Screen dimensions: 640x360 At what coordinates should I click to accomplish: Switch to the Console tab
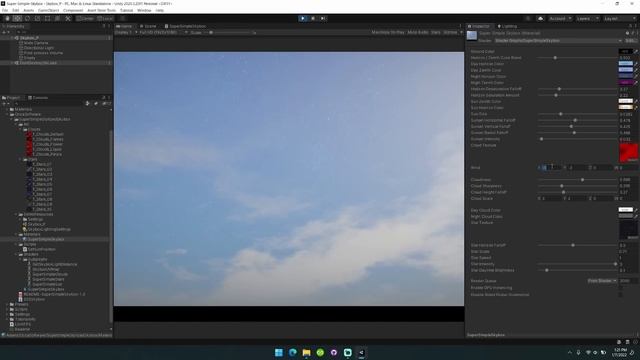click(38, 98)
